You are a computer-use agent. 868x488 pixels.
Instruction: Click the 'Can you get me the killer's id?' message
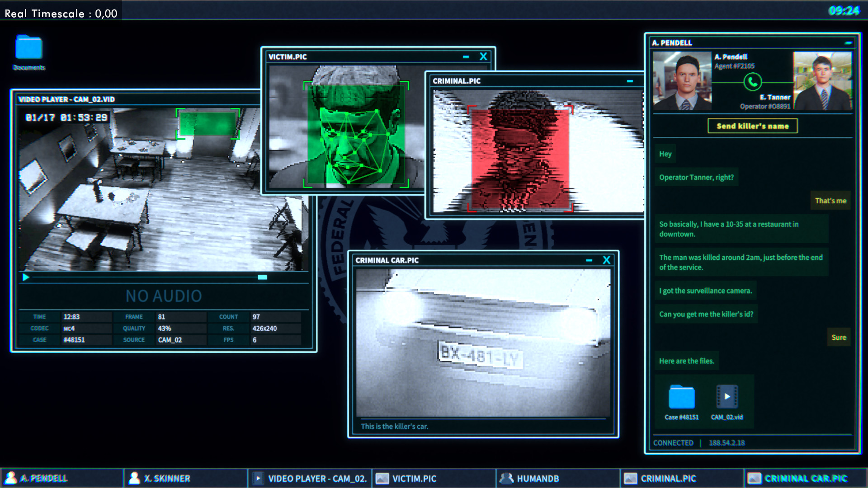click(706, 314)
